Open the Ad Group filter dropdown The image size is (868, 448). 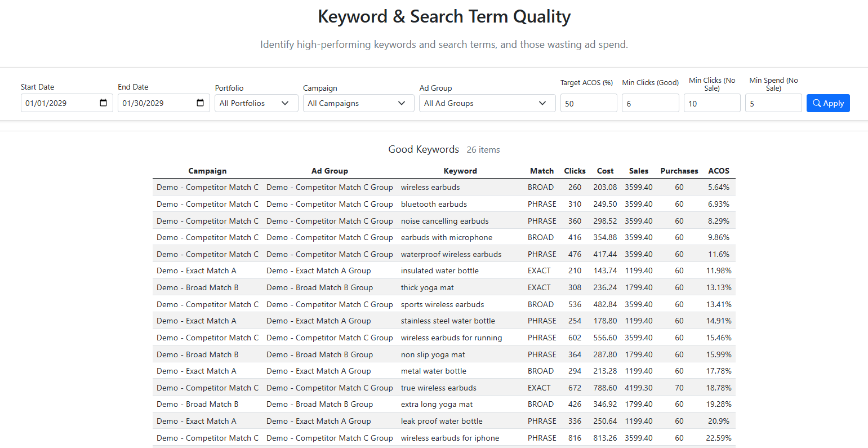click(487, 103)
